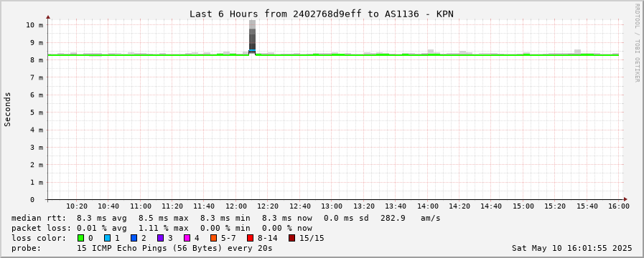
Task: Click the median rtt statistics line
Action: tap(226, 218)
